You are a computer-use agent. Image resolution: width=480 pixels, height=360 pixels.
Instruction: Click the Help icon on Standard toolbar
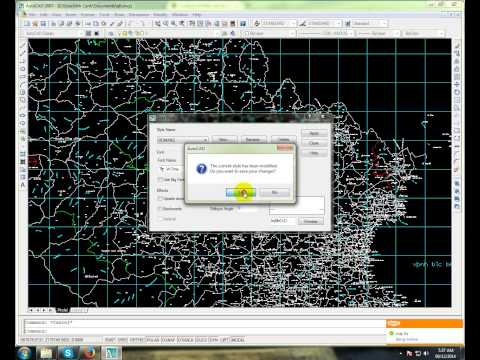point(243,24)
